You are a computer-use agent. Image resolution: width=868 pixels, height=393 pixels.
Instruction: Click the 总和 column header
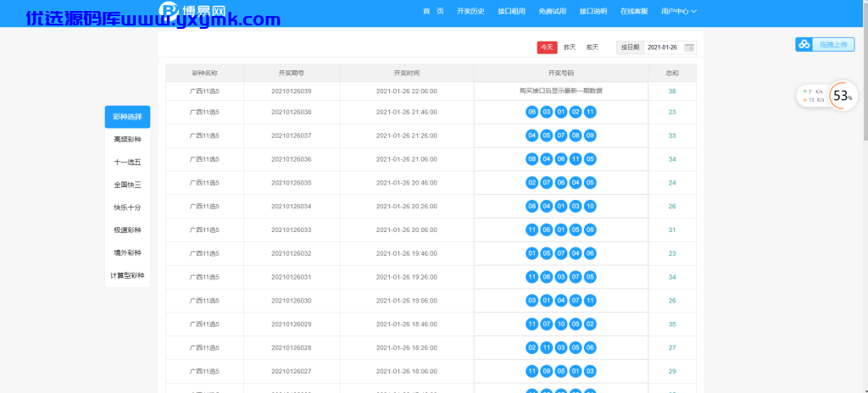pos(672,73)
